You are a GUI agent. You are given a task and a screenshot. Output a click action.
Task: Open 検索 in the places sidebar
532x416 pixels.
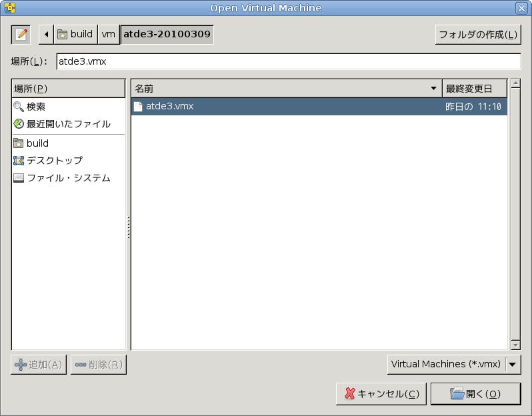69,107
